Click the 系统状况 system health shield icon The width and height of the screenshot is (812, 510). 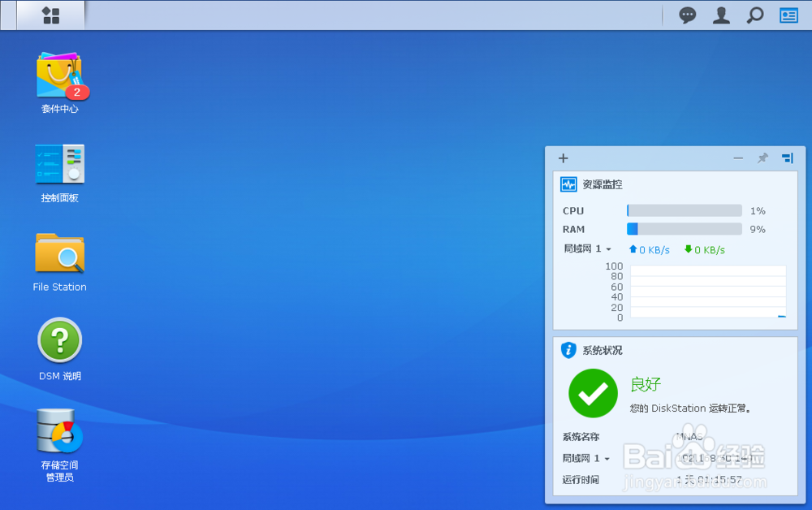[568, 350]
